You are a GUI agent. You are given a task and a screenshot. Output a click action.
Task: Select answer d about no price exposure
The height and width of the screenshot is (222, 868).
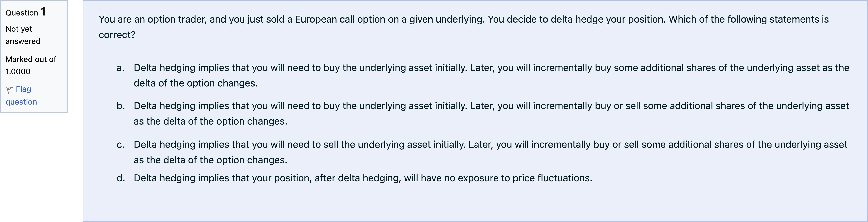point(363,178)
